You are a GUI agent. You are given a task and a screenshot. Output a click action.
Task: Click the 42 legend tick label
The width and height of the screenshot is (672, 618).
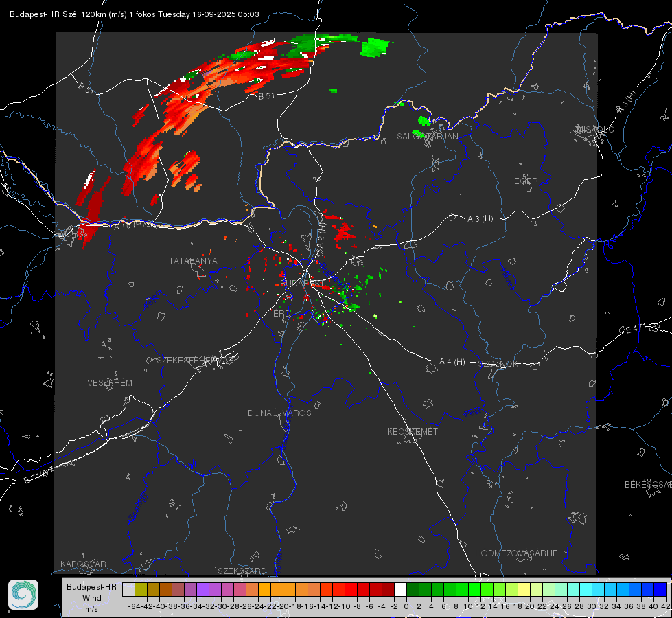(x=665, y=606)
